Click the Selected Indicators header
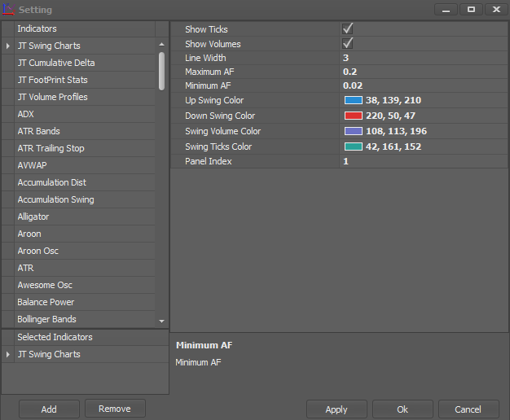The width and height of the screenshot is (510, 420). pos(91,338)
